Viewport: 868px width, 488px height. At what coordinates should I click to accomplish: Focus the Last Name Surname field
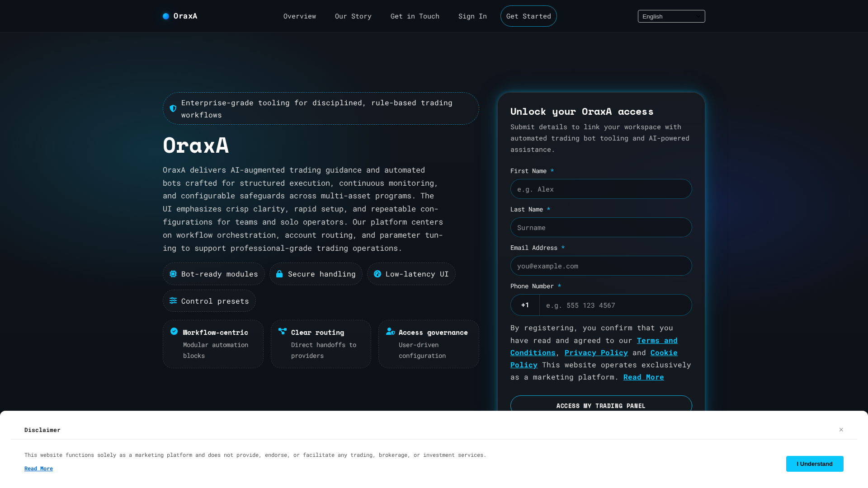click(x=601, y=227)
